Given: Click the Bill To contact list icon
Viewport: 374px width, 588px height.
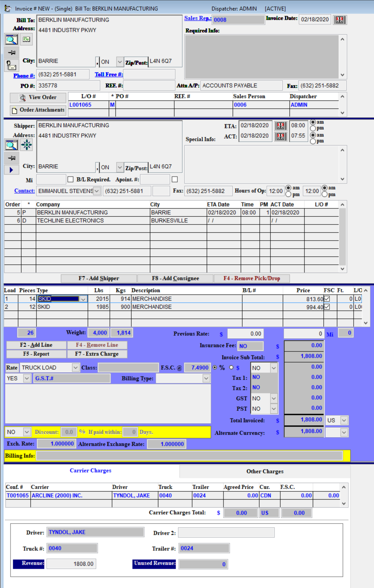Looking at the screenshot, I should click(x=11, y=65).
